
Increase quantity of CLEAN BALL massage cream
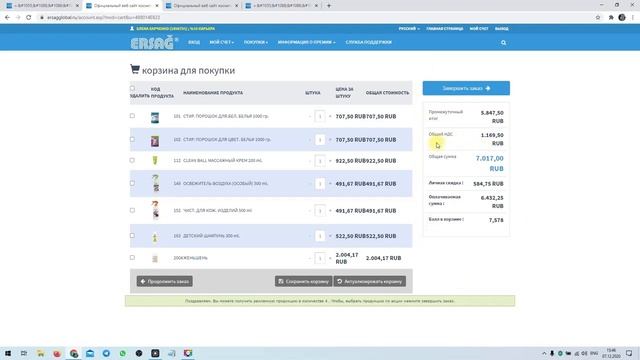point(330,161)
